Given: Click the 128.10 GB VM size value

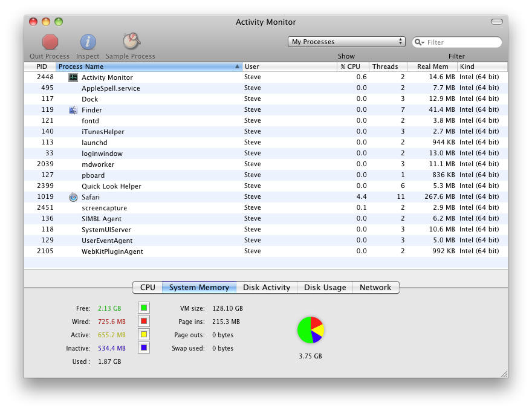Looking at the screenshot, I should [227, 308].
